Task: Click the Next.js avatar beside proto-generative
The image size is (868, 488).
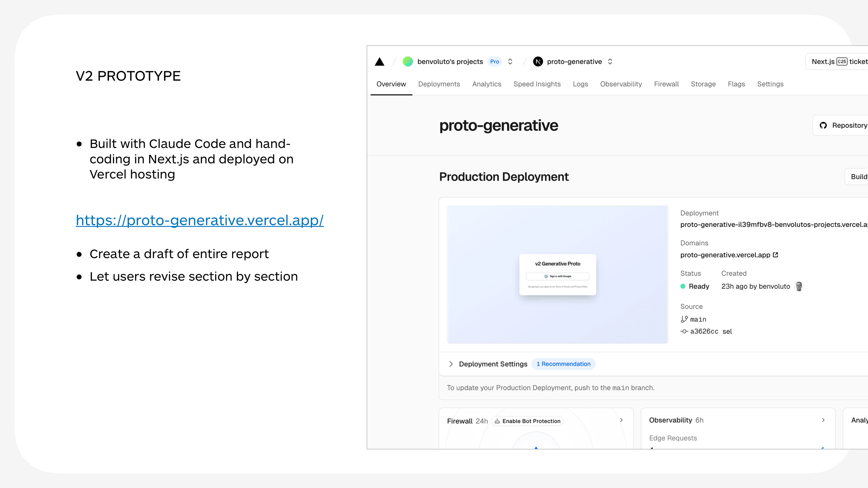Action: pyautogui.click(x=538, y=61)
